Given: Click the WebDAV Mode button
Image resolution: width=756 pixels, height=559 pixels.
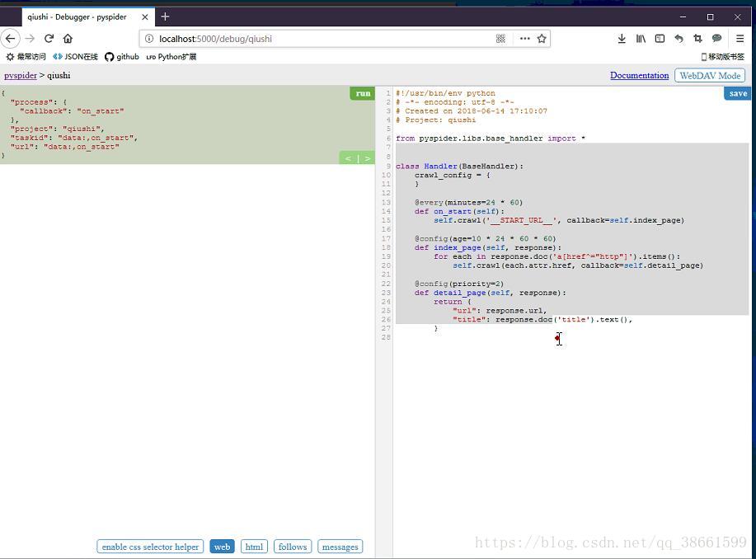Looking at the screenshot, I should click(710, 75).
